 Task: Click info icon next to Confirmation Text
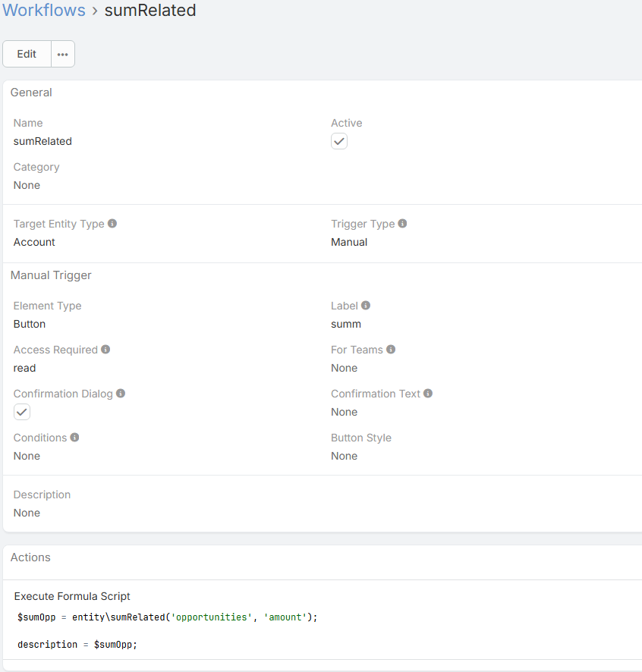point(428,394)
